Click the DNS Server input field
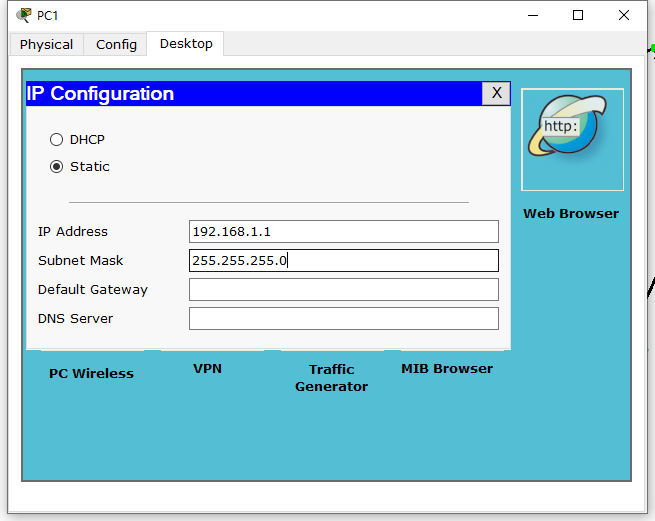This screenshot has height=521, width=655. click(x=344, y=318)
